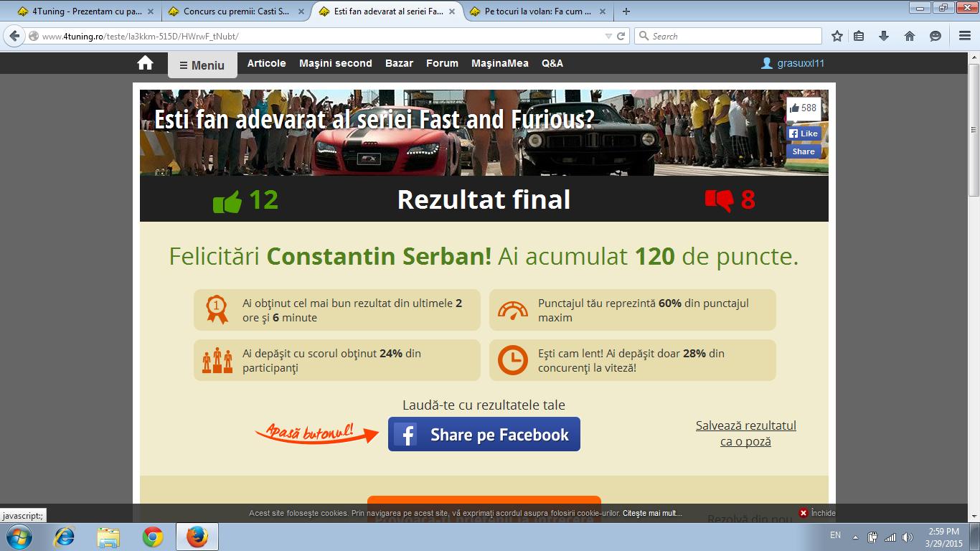Show hidden system tray icons arrow
Image resolution: width=980 pixels, height=551 pixels.
click(x=855, y=537)
